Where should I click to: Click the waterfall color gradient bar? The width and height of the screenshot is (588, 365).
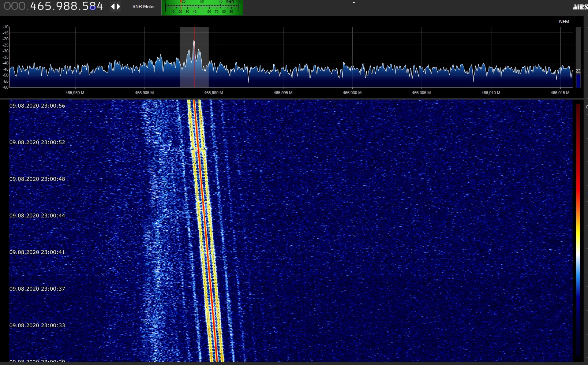(578, 231)
